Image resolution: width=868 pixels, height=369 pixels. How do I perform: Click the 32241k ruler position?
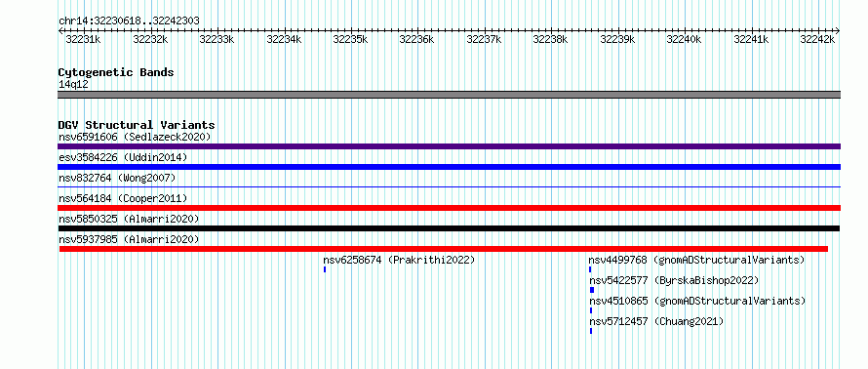point(751,39)
